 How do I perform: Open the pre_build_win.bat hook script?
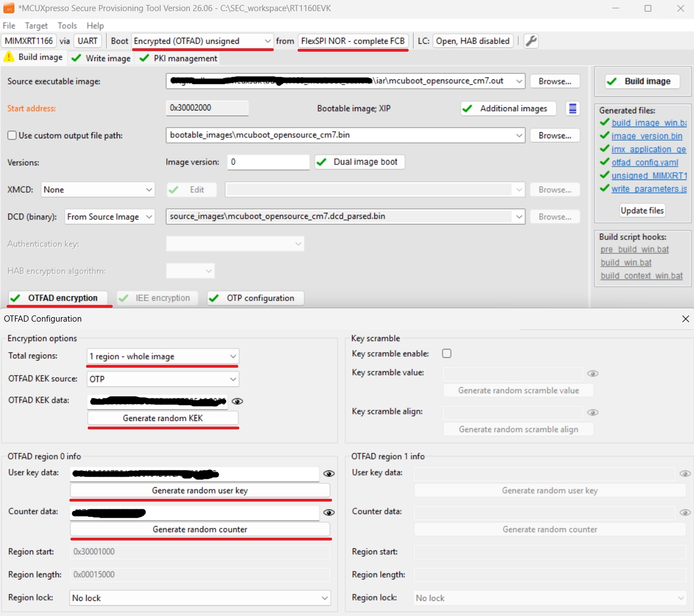click(635, 249)
